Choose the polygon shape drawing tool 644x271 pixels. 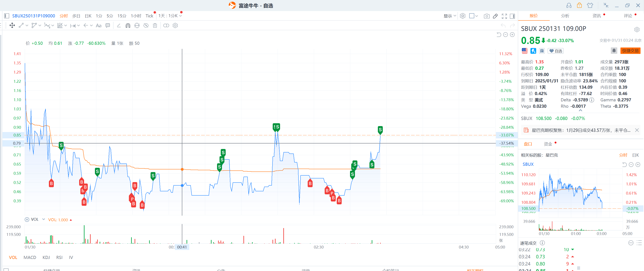point(34,26)
